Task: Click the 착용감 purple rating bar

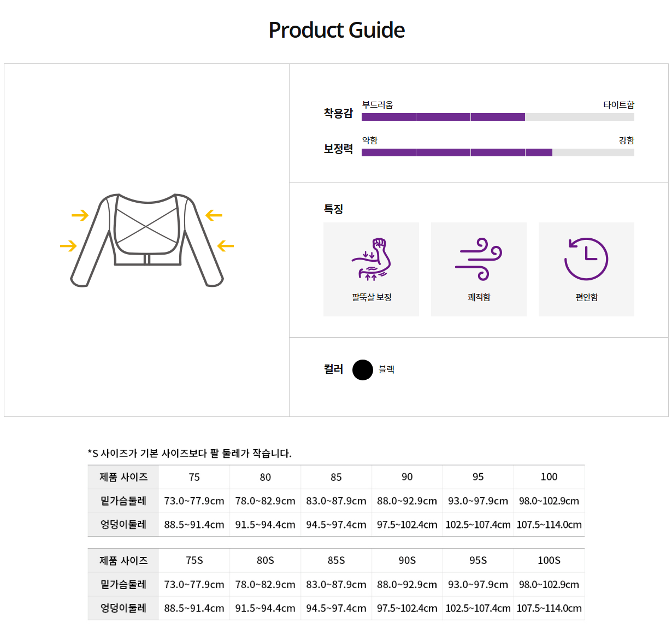Action: pos(443,117)
